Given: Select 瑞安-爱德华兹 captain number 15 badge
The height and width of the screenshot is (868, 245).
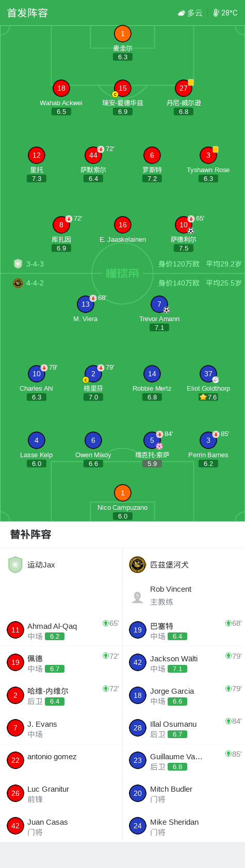Looking at the screenshot, I should tap(122, 88).
